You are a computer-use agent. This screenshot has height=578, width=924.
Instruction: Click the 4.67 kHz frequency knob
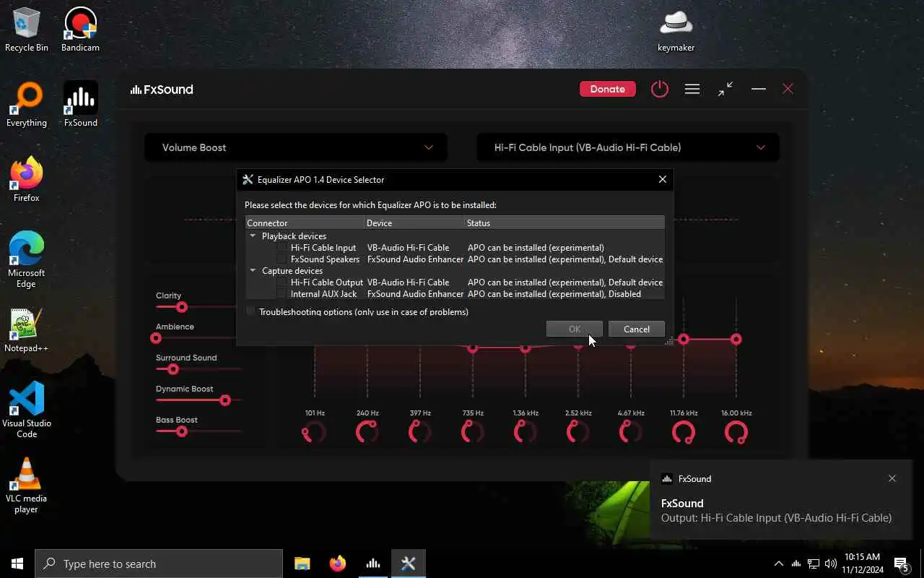[631, 433]
